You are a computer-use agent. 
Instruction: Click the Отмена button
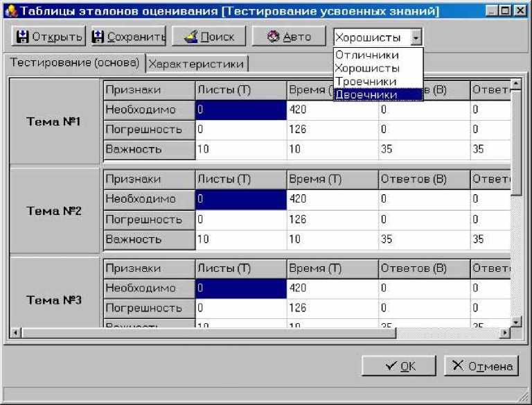[x=481, y=366]
